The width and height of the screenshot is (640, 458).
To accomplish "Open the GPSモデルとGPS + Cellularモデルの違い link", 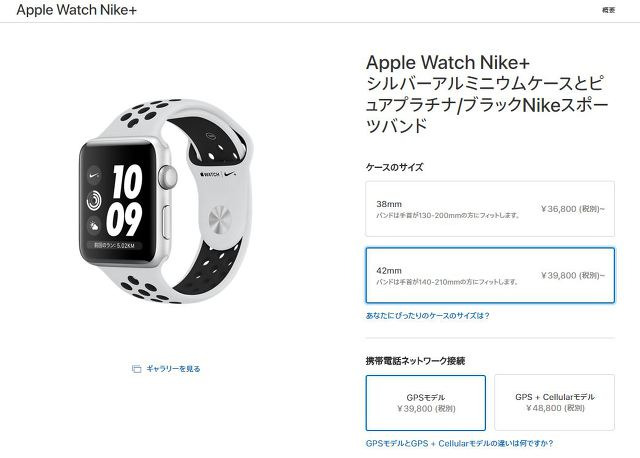I will point(459,443).
